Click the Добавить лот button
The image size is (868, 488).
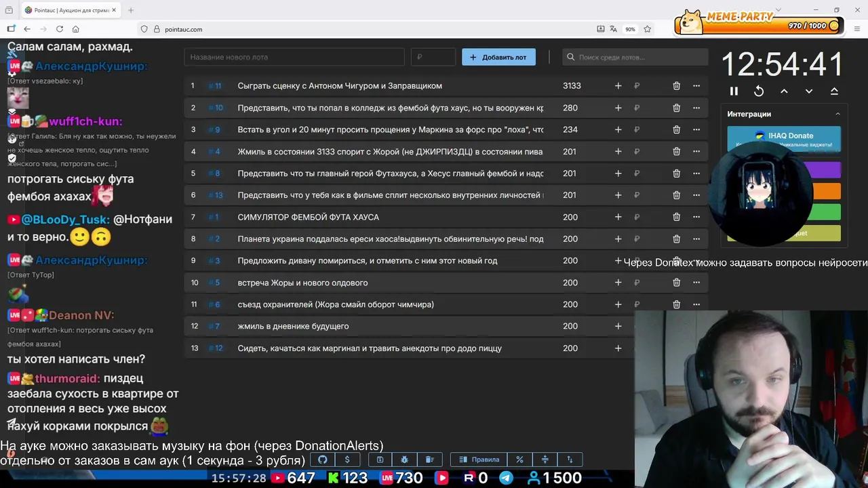point(498,57)
